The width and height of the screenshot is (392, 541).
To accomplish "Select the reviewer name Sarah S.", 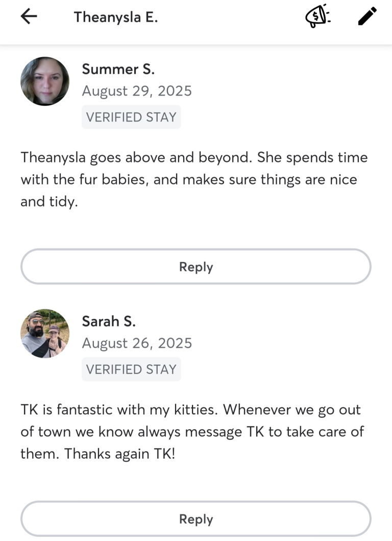I will [x=109, y=321].
